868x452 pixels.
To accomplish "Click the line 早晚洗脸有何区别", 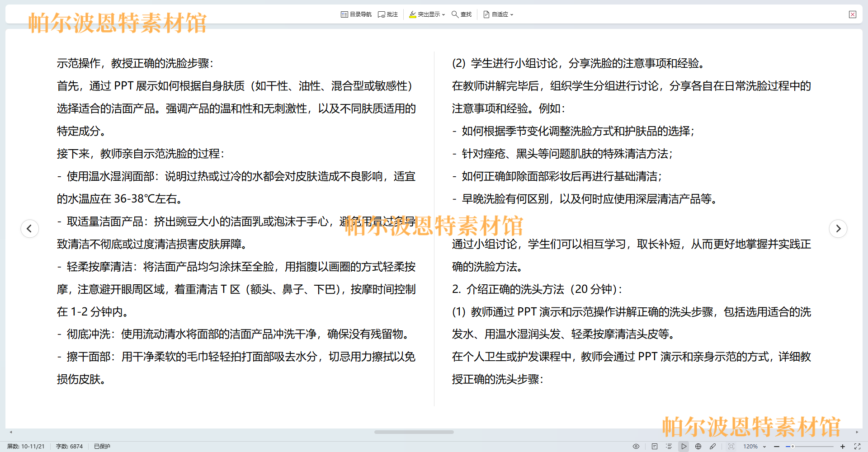I will pos(585,199).
